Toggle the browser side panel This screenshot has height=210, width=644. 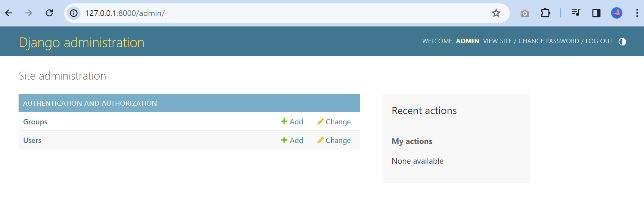tap(596, 13)
